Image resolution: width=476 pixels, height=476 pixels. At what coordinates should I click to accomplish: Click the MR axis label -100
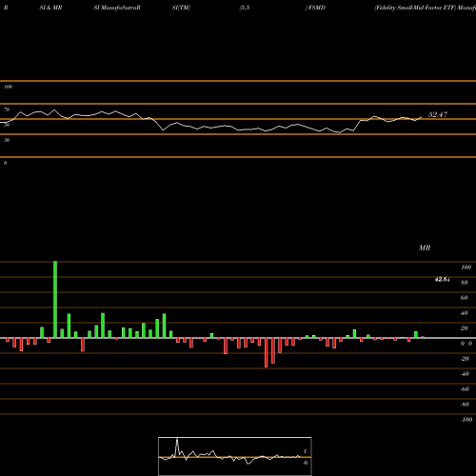tap(466, 420)
